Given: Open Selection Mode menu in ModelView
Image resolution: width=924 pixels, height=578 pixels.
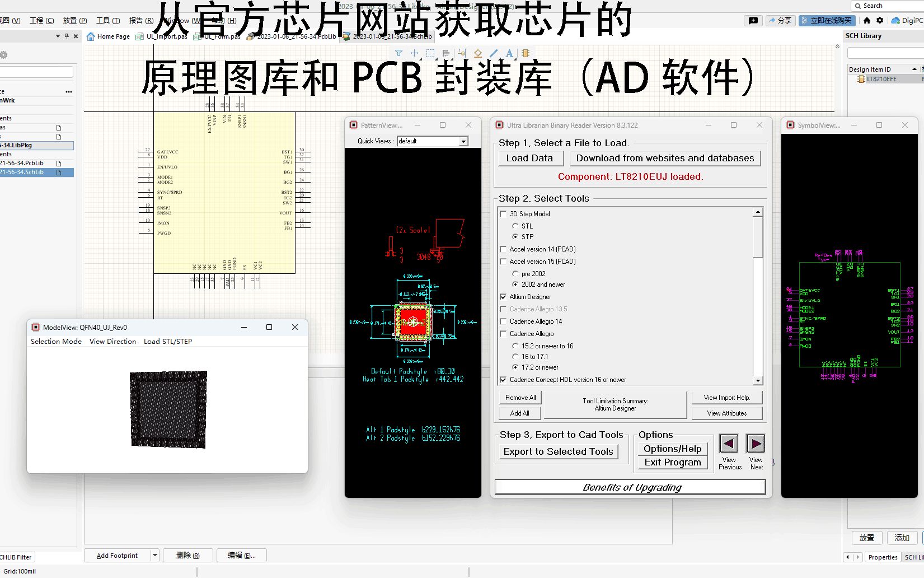Looking at the screenshot, I should 56,341.
